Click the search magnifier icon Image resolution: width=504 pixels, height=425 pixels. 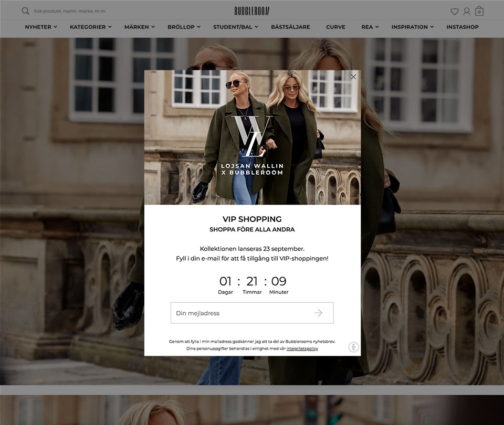[x=25, y=11]
